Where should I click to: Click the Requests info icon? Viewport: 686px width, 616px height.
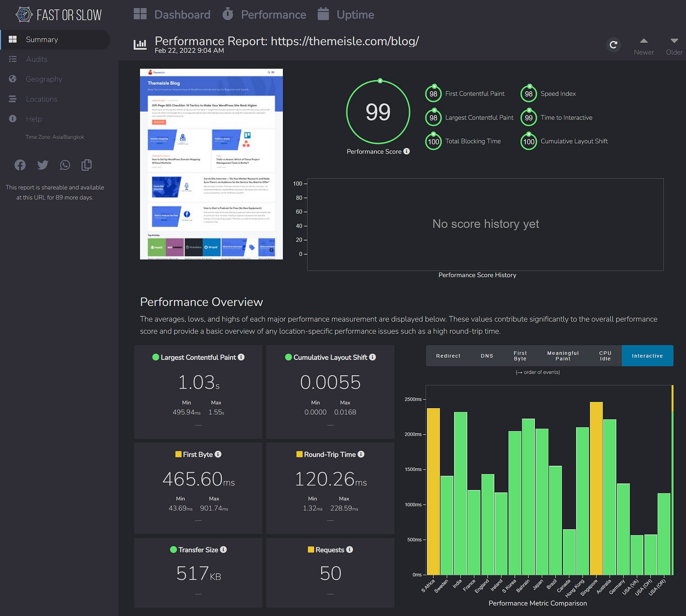(349, 549)
